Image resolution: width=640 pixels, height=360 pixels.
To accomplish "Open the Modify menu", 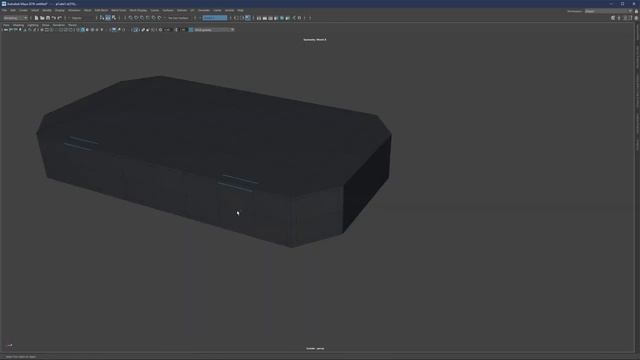I will click(47, 10).
